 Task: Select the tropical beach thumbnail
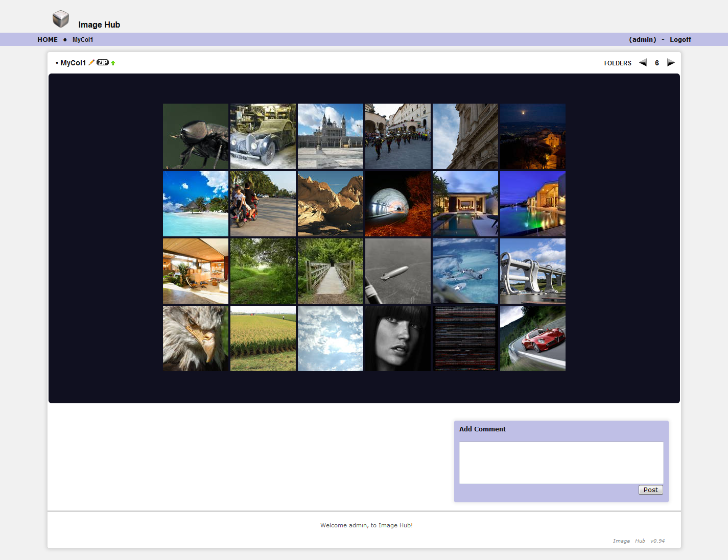pos(196,204)
